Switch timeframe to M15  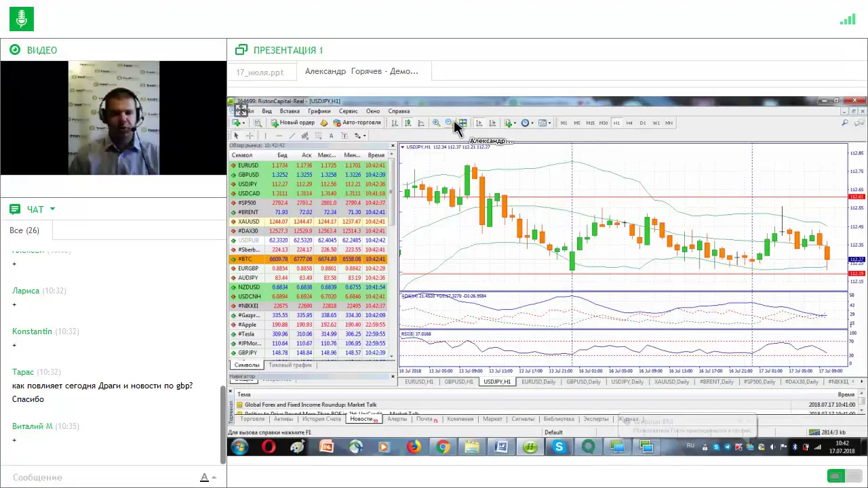tap(590, 123)
